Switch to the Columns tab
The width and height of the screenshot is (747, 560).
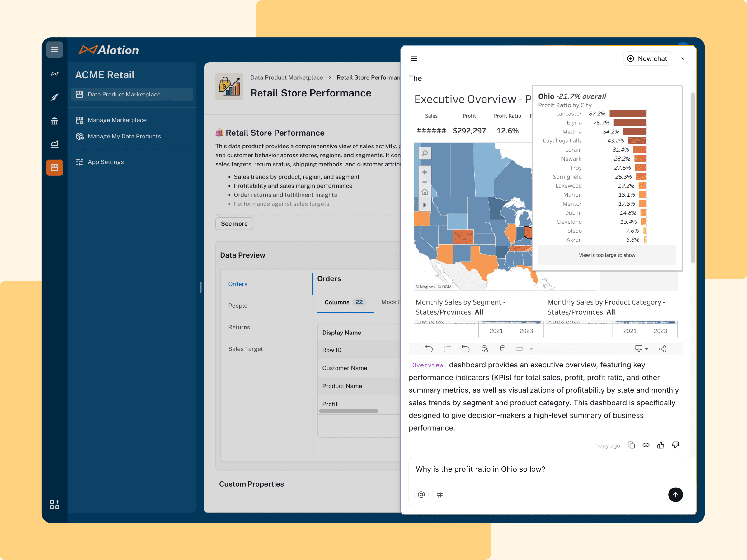[x=337, y=302]
